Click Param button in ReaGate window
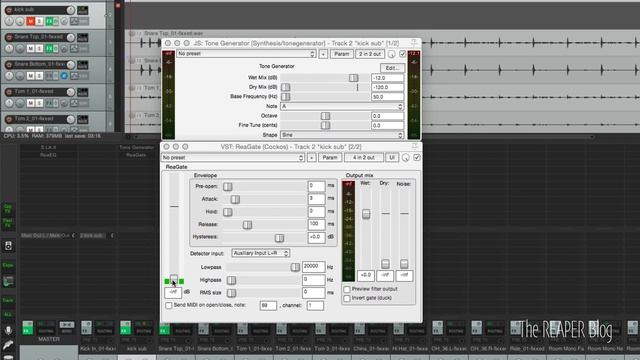 (330, 158)
